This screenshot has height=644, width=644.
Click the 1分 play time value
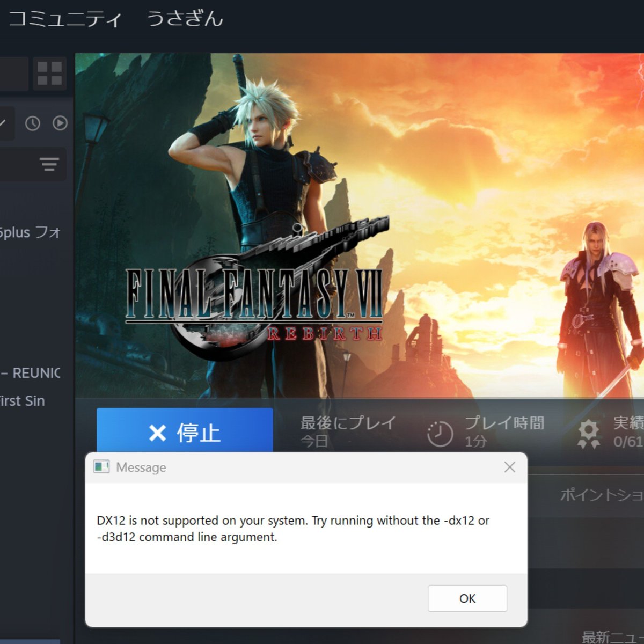(x=475, y=442)
